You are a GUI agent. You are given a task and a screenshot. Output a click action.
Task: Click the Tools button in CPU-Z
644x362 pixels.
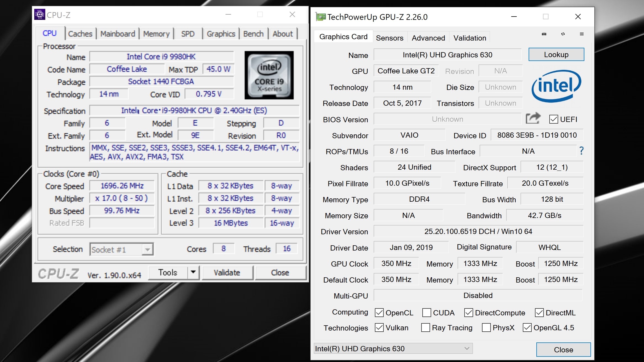pos(168,272)
